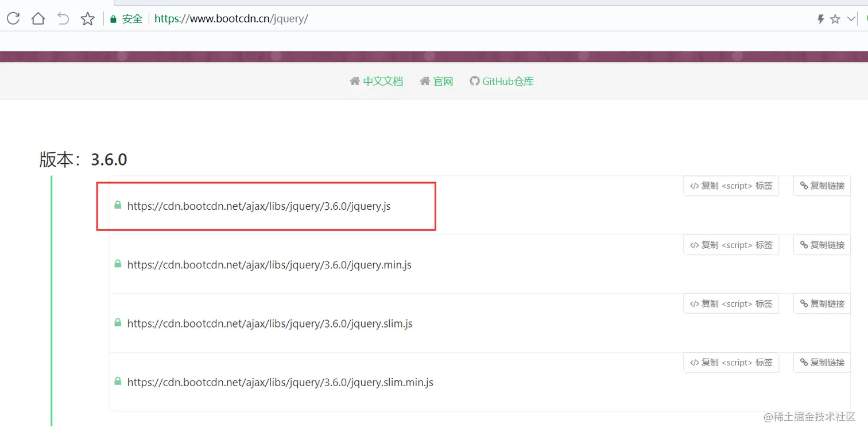Bookmark page with left star icon
Screen dimensions: 868x435
coord(87,19)
